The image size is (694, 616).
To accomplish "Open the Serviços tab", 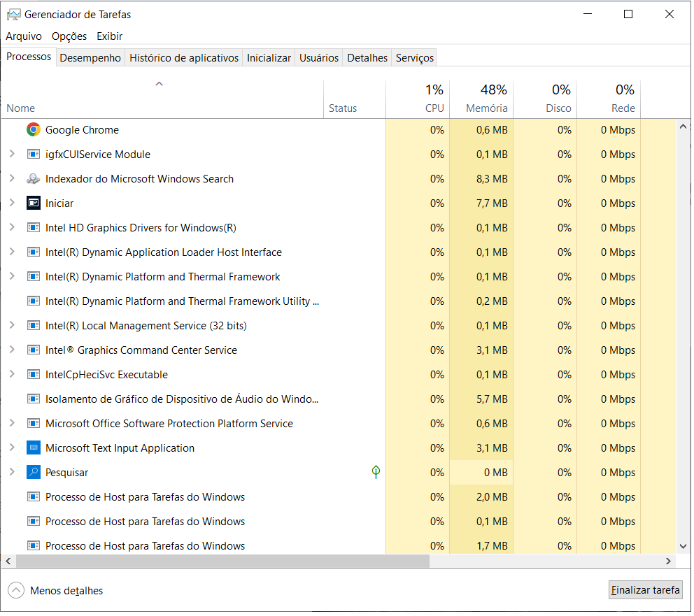I will pyautogui.click(x=414, y=58).
